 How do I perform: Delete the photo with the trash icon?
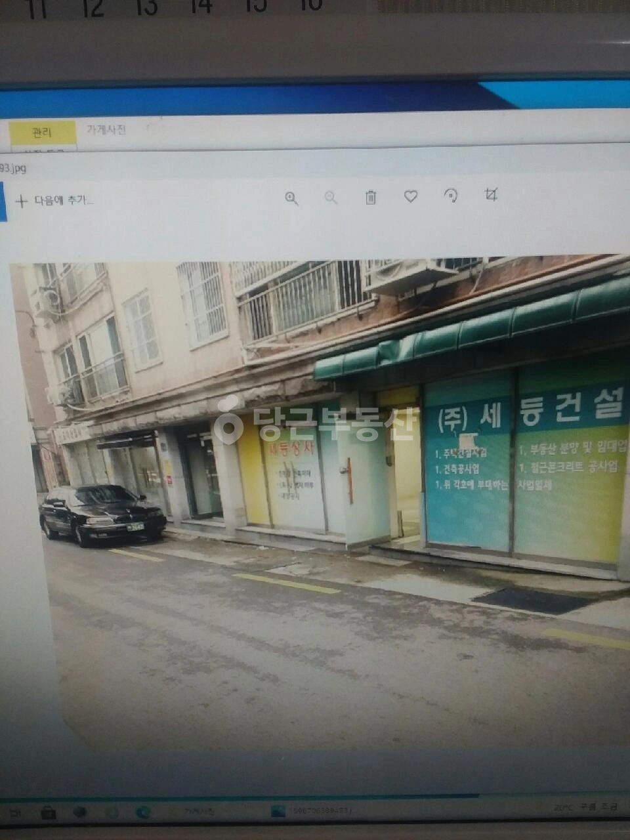371,198
